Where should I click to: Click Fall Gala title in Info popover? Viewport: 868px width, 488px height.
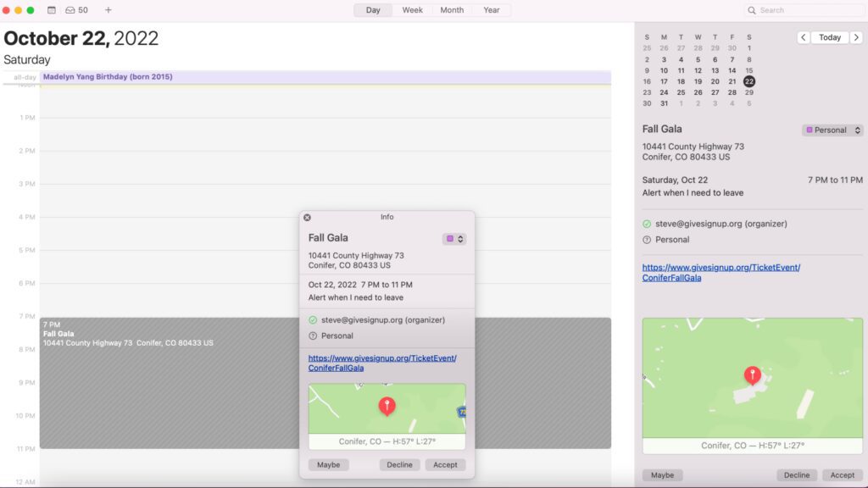click(x=328, y=238)
